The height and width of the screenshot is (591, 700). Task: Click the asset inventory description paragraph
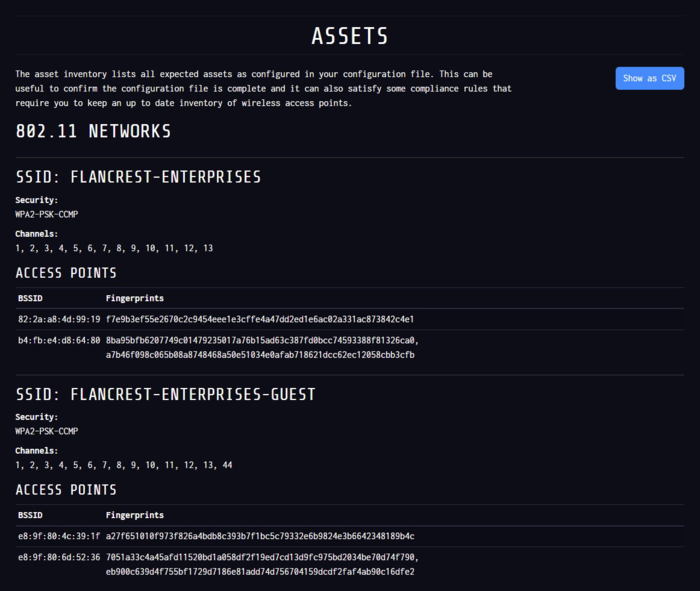click(x=263, y=88)
